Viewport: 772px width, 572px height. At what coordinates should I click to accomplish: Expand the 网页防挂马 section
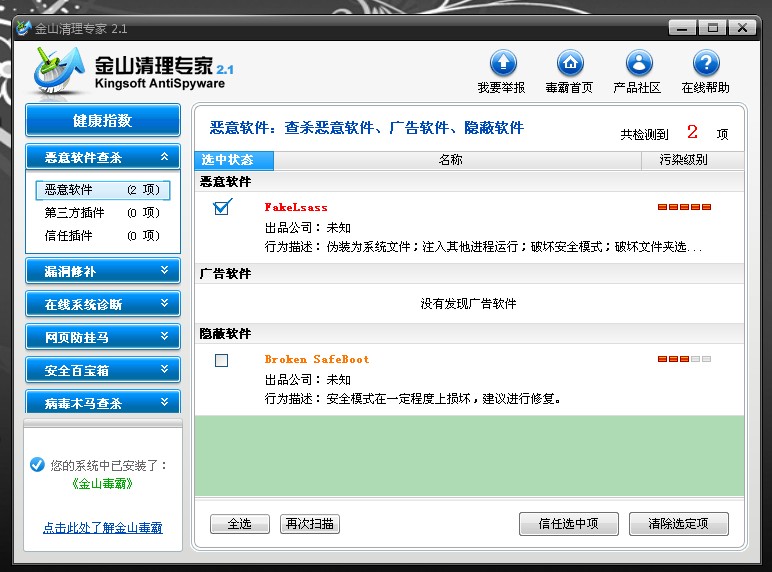point(103,337)
